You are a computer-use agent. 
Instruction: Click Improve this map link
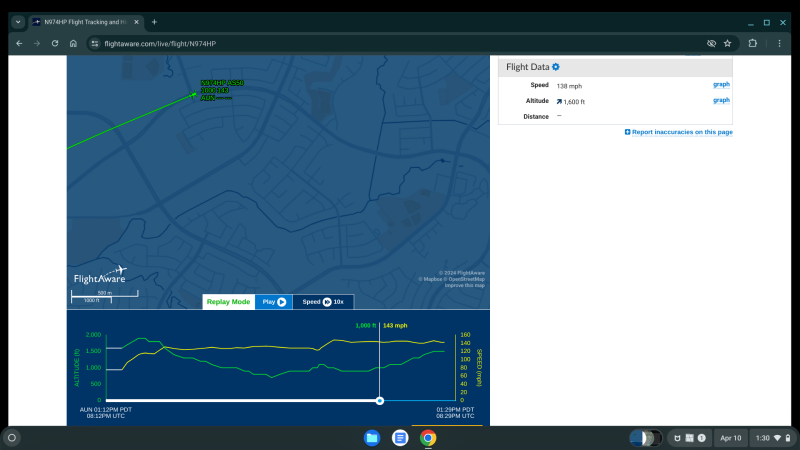click(x=465, y=285)
